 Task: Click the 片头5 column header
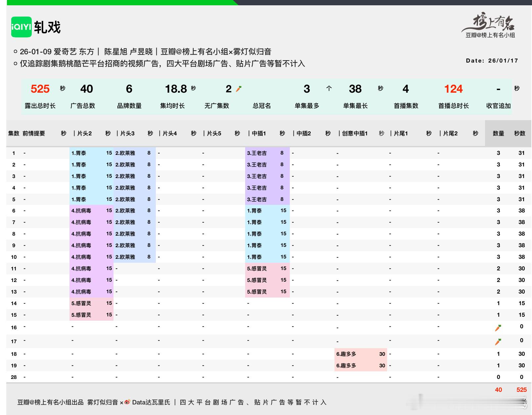point(214,133)
